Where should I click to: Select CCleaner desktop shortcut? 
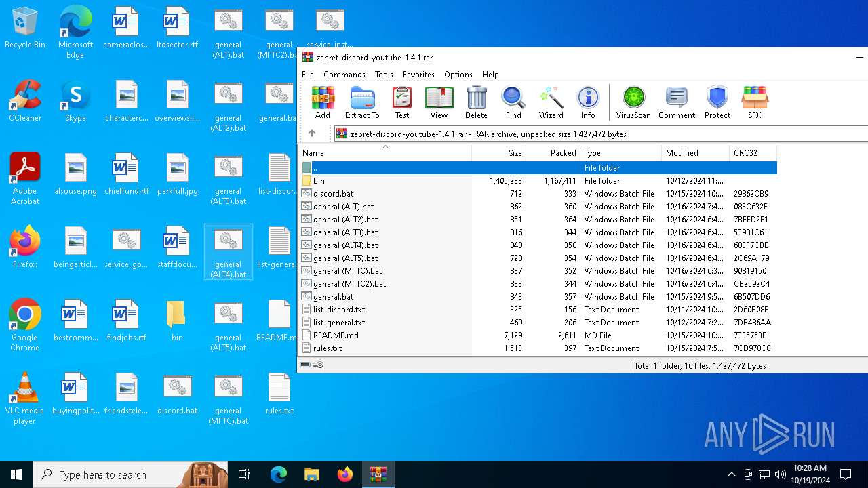[25, 101]
